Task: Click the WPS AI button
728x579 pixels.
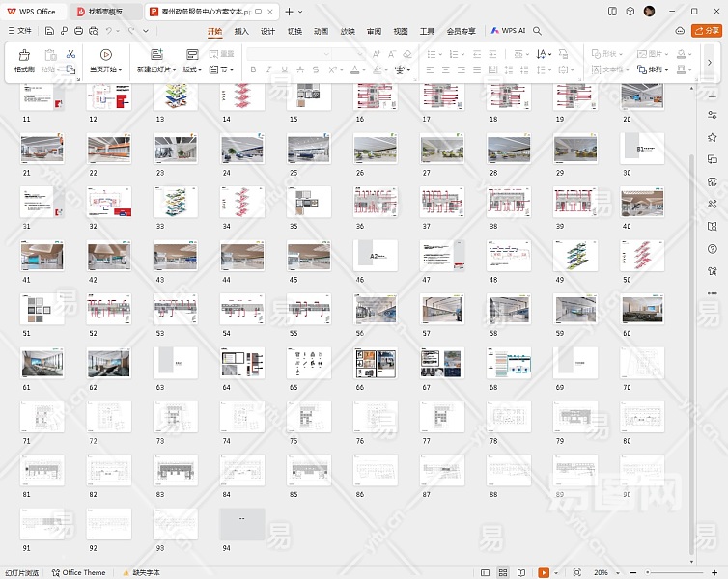Action: click(x=508, y=31)
